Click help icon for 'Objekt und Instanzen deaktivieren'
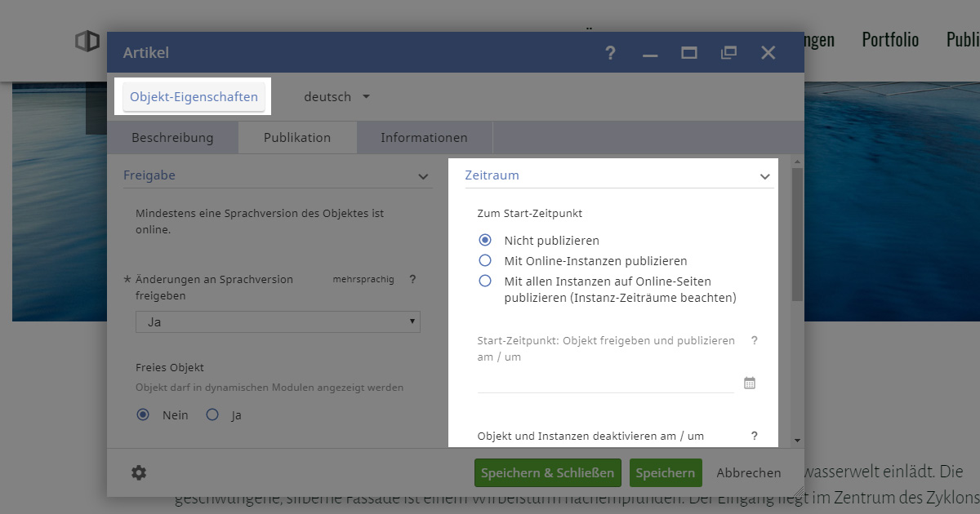The image size is (980, 514). point(754,436)
